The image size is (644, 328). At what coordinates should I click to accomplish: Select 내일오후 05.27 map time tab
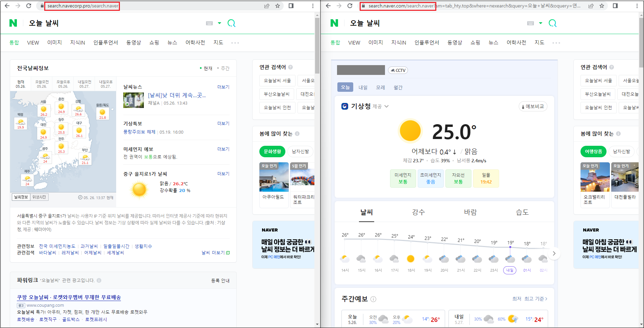106,84
